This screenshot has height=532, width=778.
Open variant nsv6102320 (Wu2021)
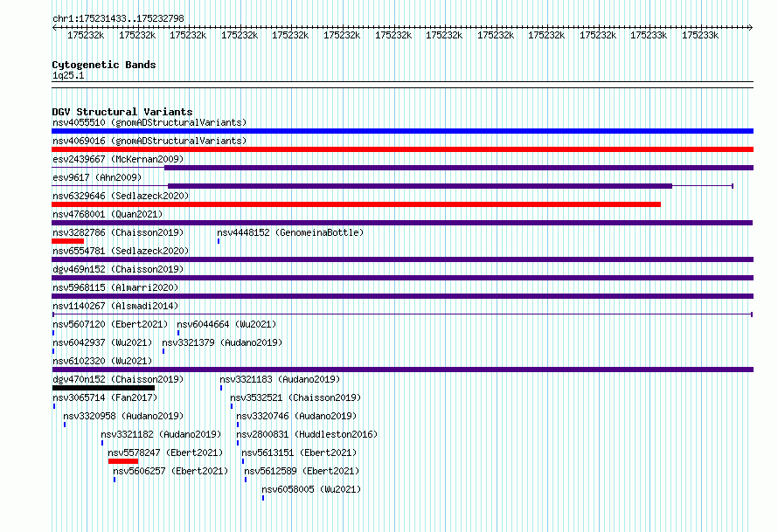tap(102, 361)
